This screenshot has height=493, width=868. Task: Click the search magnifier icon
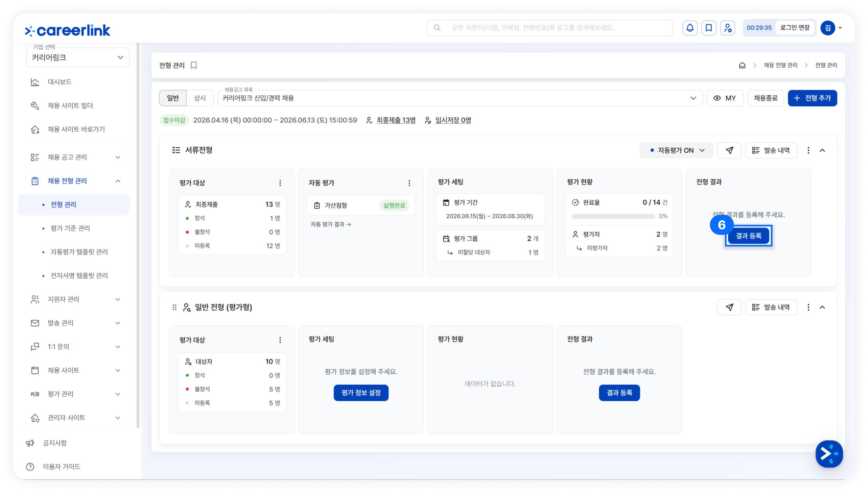coord(437,28)
